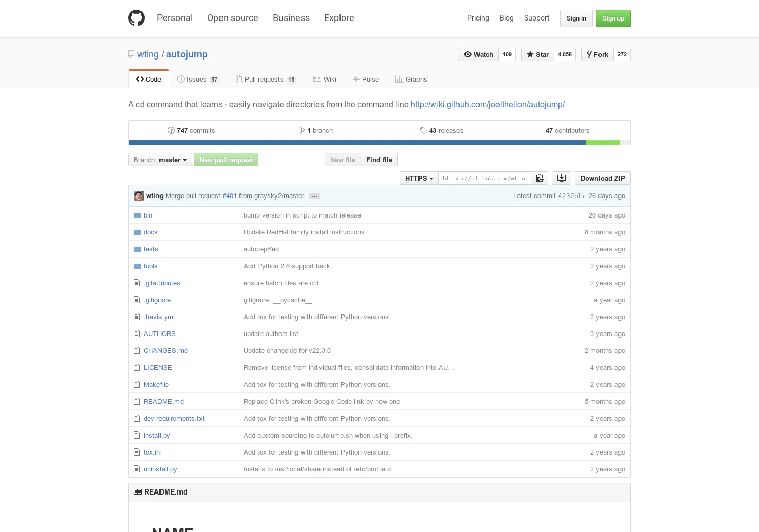
Task: Click the Download ZIP button
Action: pyautogui.click(x=603, y=178)
